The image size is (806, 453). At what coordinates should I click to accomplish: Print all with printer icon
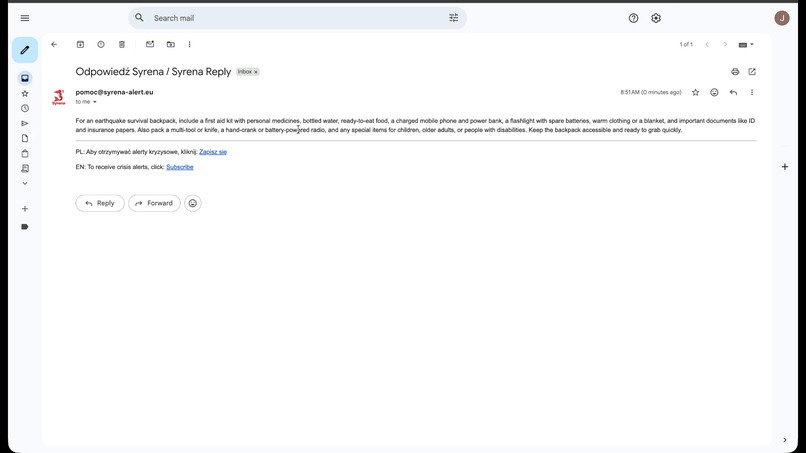(x=735, y=71)
